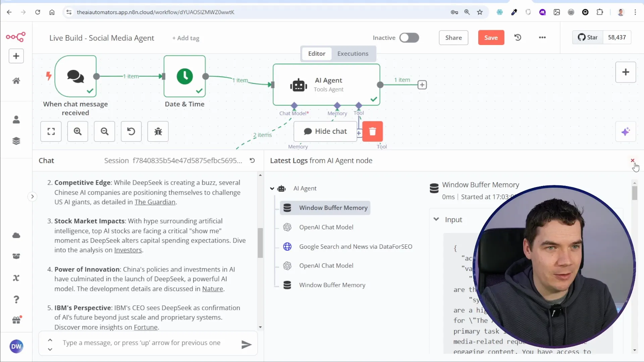Zoom in on the canvas
Viewport: 644px width, 362px height.
click(x=77, y=131)
